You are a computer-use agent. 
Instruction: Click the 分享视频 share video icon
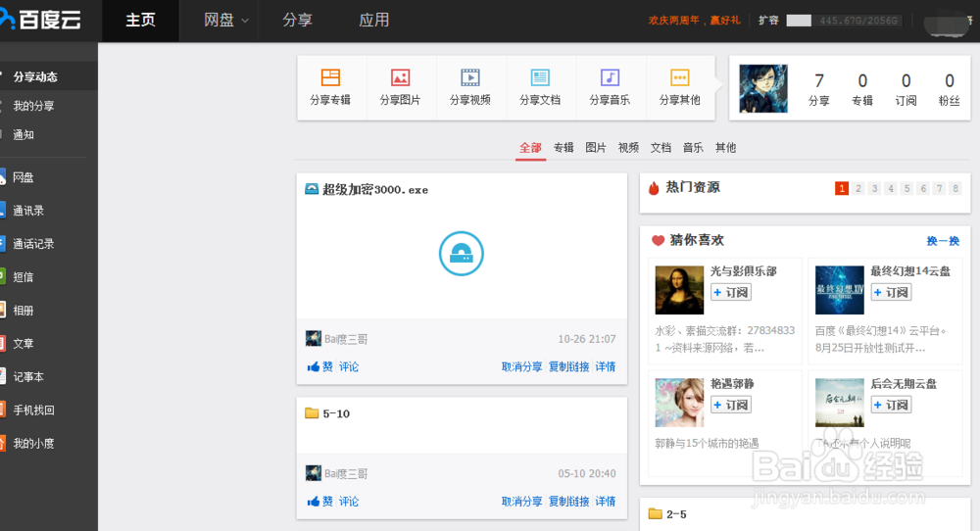point(470,77)
